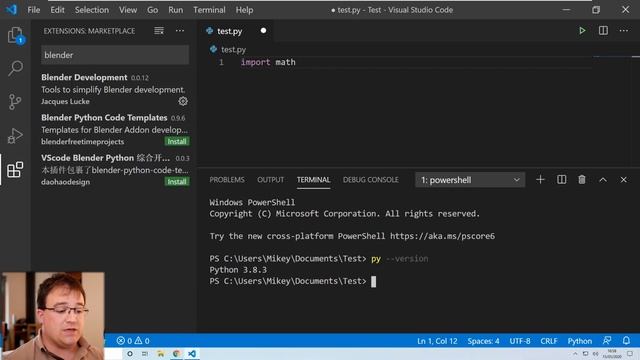
Task: Install VScode Blender Python extension
Action: click(x=177, y=182)
